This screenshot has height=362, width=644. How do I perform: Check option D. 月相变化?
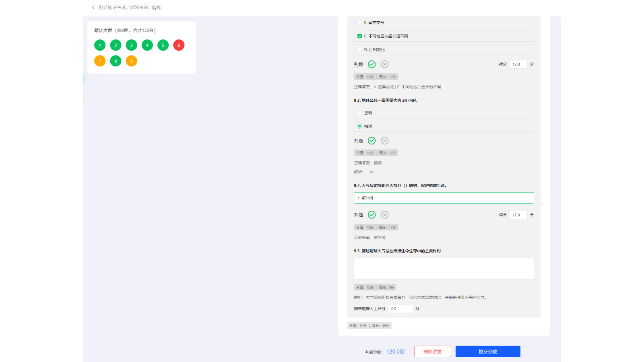pyautogui.click(x=359, y=50)
